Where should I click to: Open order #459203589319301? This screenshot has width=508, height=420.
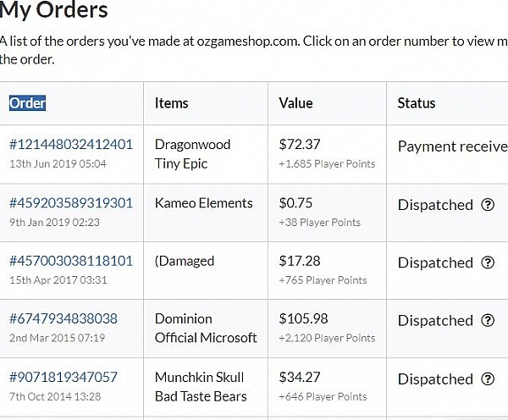click(71, 203)
